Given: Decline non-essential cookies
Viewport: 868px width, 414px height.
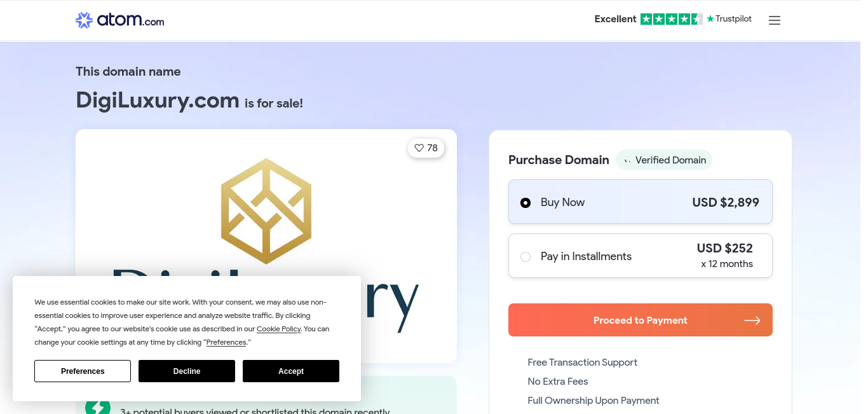Looking at the screenshot, I should pos(187,371).
